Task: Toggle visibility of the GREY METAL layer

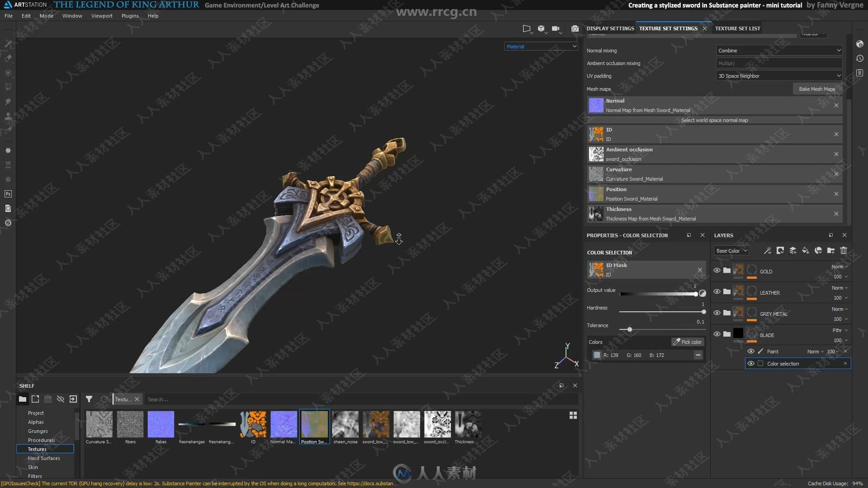Action: [717, 313]
